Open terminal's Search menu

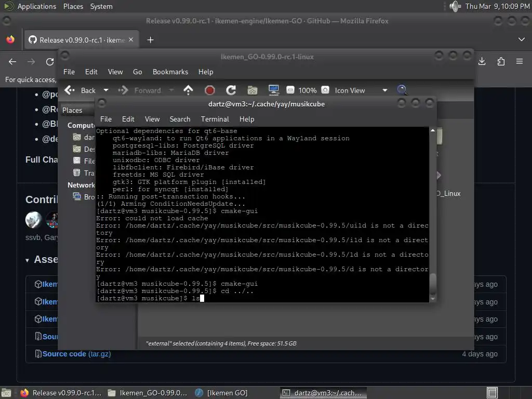pyautogui.click(x=180, y=119)
